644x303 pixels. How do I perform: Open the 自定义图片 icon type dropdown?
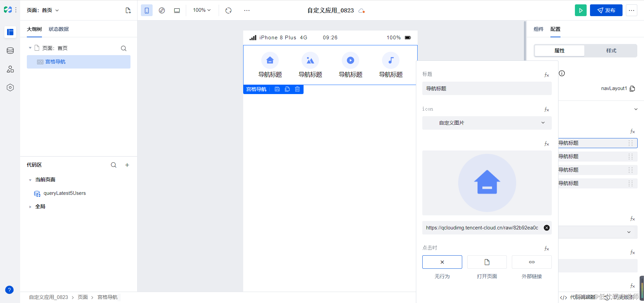487,123
